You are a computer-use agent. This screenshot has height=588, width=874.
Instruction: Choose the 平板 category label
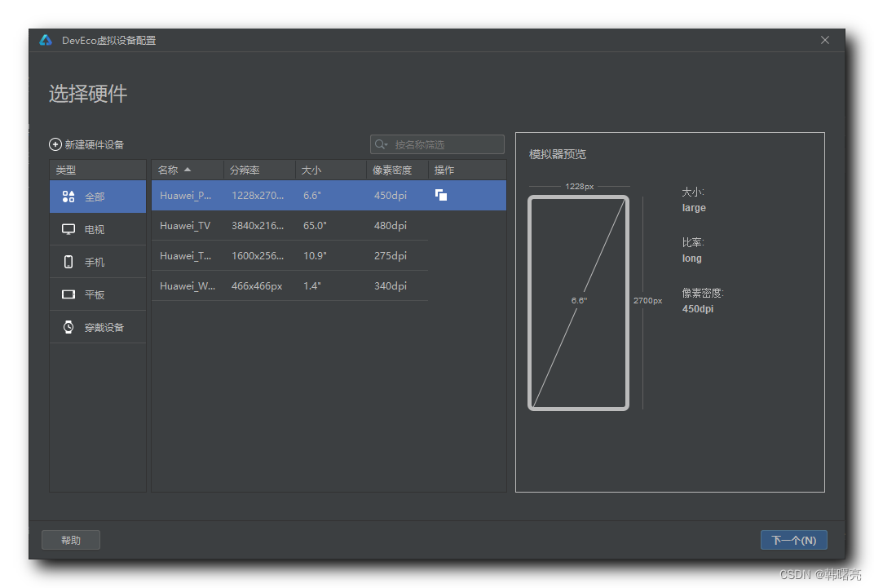click(95, 294)
